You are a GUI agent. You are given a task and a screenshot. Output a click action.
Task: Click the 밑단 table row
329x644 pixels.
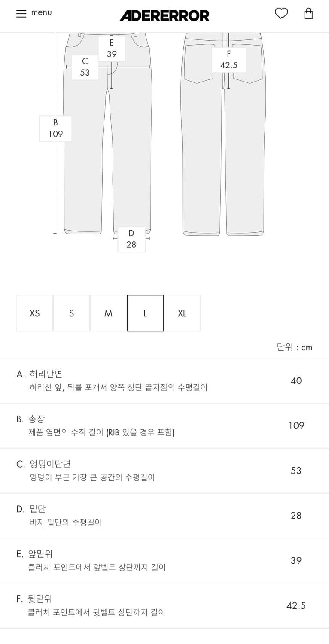click(164, 515)
